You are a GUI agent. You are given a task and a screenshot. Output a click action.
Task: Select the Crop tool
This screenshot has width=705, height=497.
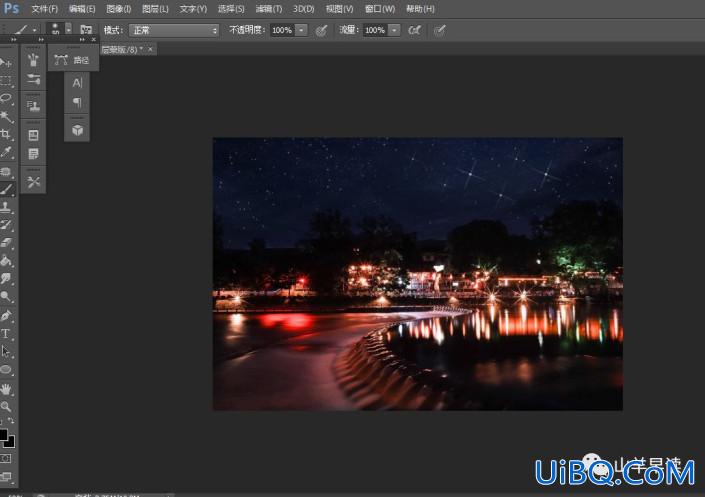pyautogui.click(x=6, y=134)
